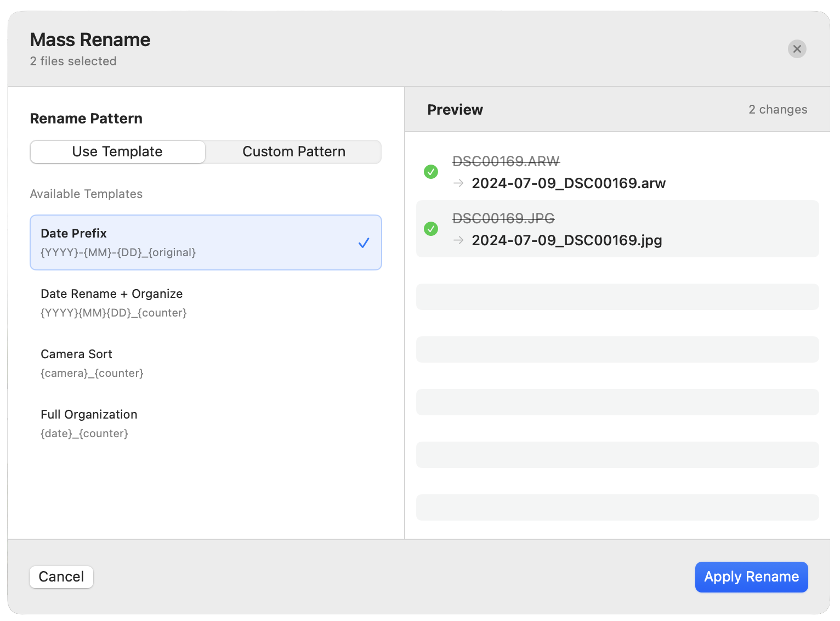Image resolution: width=840 pixels, height=621 pixels.
Task: Click the struck-through DSC00169.ARW filename
Action: 506,161
